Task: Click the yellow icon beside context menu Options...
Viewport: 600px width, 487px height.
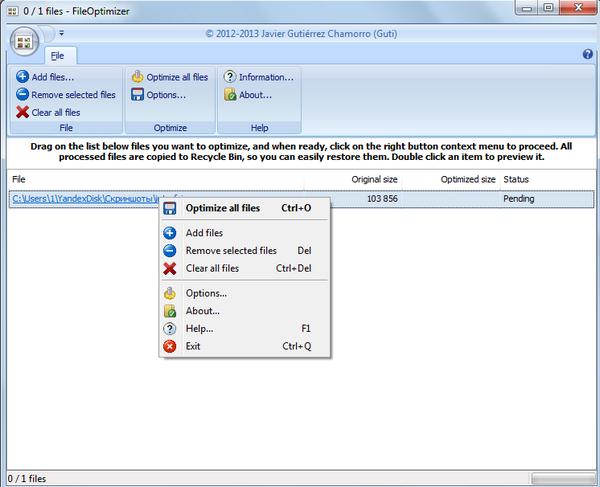Action: 170,293
